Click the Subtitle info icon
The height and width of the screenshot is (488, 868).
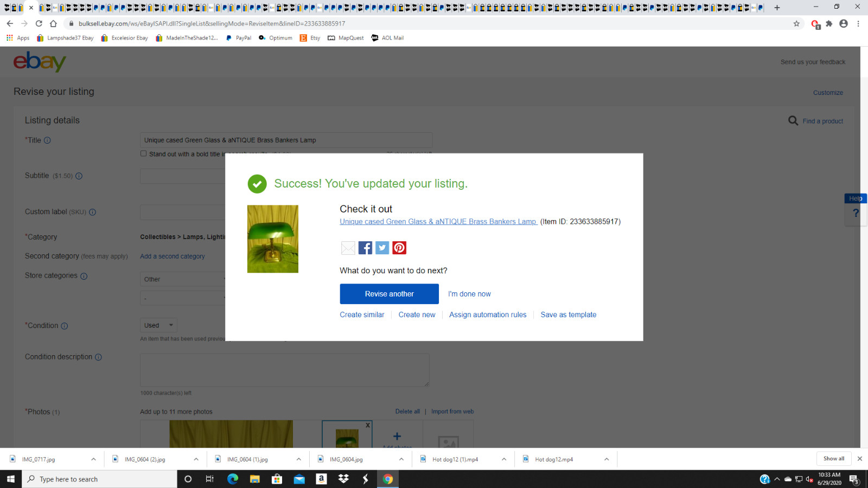click(79, 176)
